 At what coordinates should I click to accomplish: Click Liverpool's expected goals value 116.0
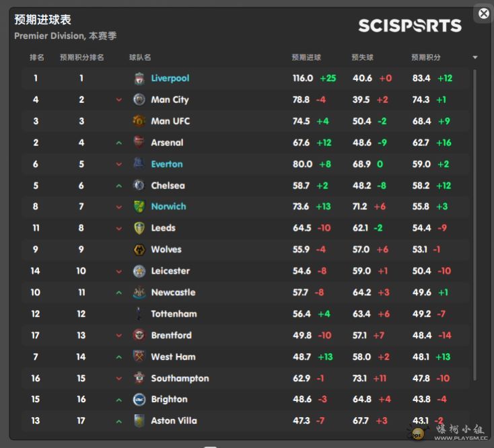[303, 78]
